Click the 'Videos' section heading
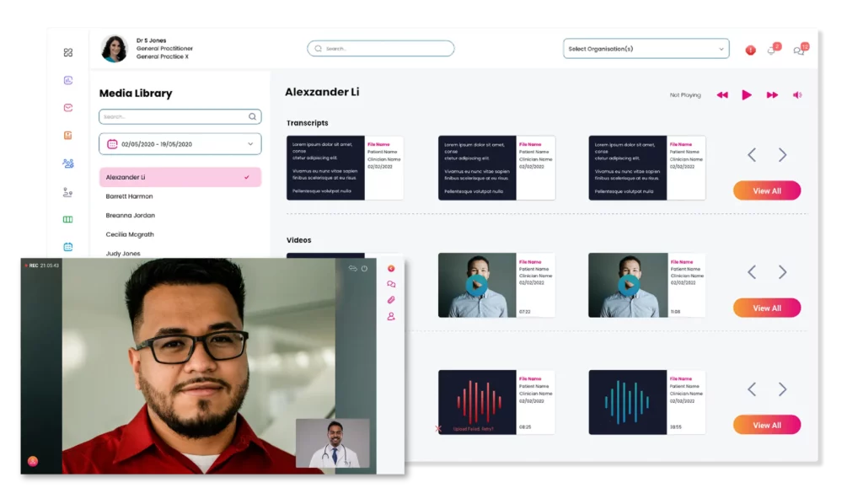The height and width of the screenshot is (504, 863). 299,240
